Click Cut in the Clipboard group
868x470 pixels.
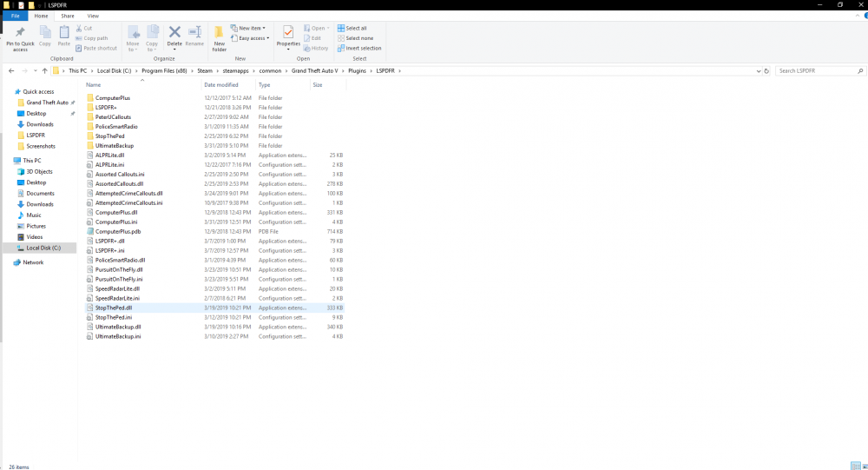click(x=84, y=29)
